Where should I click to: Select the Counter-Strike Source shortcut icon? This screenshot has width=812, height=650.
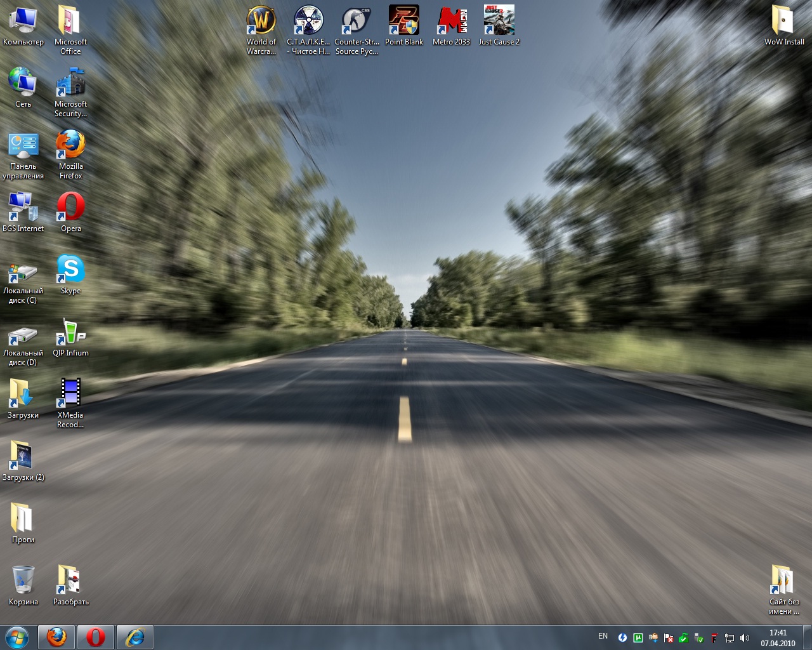(356, 22)
